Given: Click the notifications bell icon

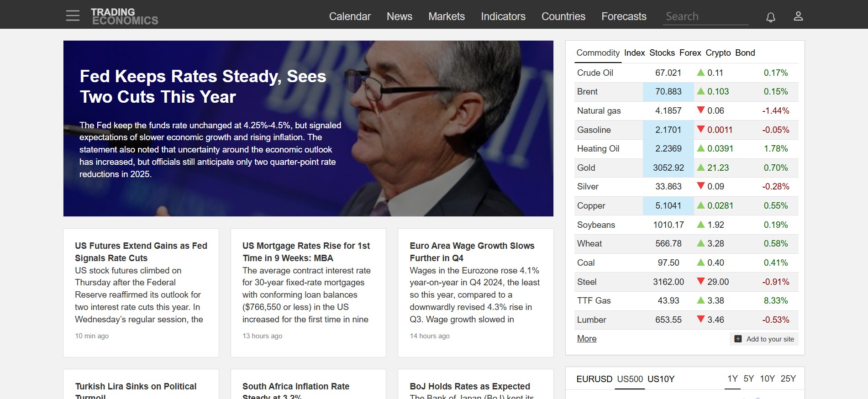Looking at the screenshot, I should pos(770,17).
